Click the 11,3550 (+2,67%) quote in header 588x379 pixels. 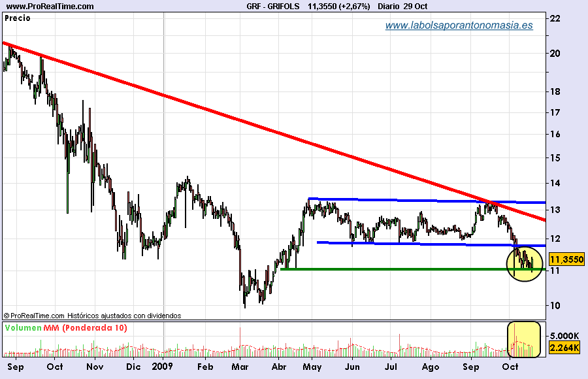click(x=338, y=7)
